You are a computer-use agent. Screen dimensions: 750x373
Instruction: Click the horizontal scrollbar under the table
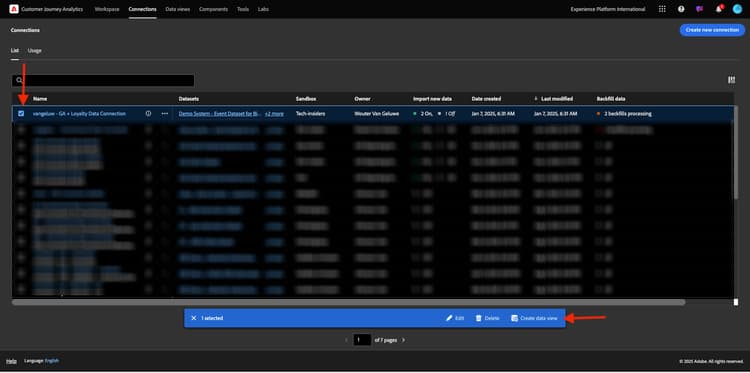pyautogui.click(x=348, y=302)
